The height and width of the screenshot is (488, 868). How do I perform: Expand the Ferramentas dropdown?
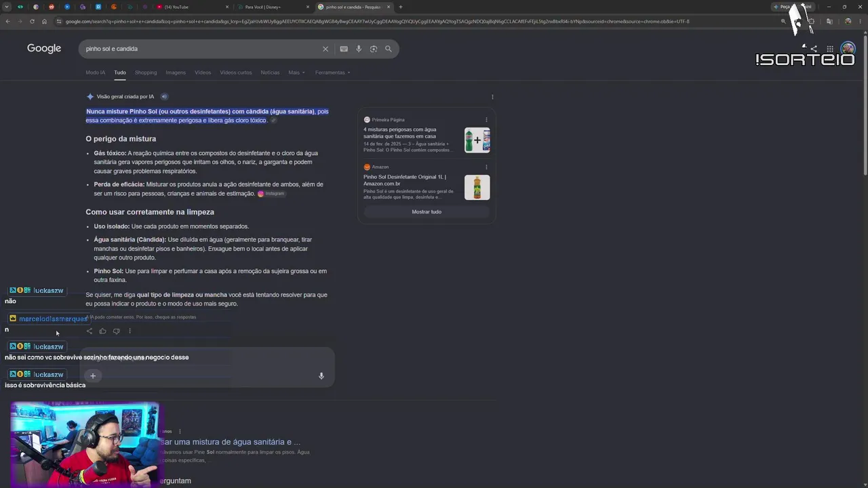332,73
